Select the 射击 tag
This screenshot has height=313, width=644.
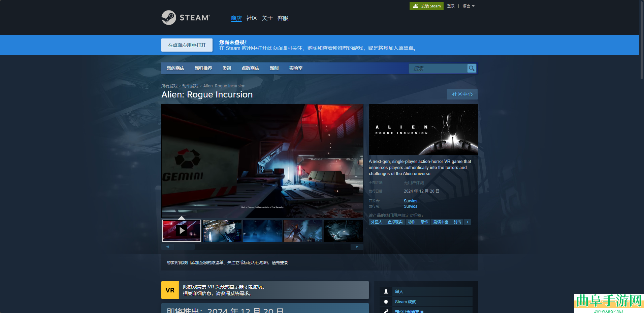click(x=457, y=222)
